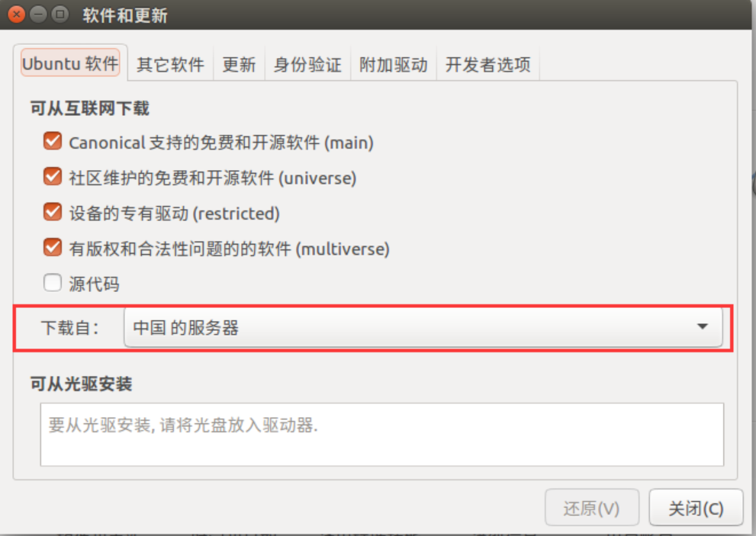Enable the 源代码 source code checkbox
Image resolution: width=756 pixels, height=536 pixels.
pos(53,283)
